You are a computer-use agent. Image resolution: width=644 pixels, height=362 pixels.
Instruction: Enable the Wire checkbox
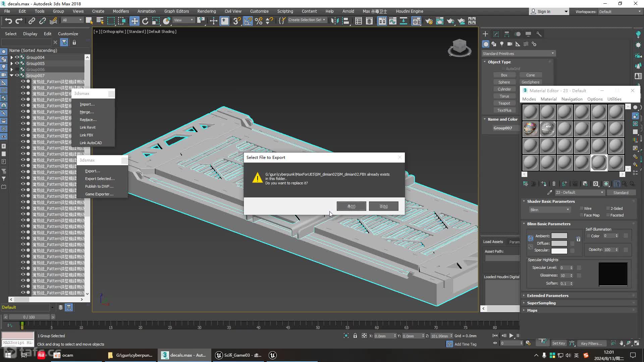click(x=582, y=208)
